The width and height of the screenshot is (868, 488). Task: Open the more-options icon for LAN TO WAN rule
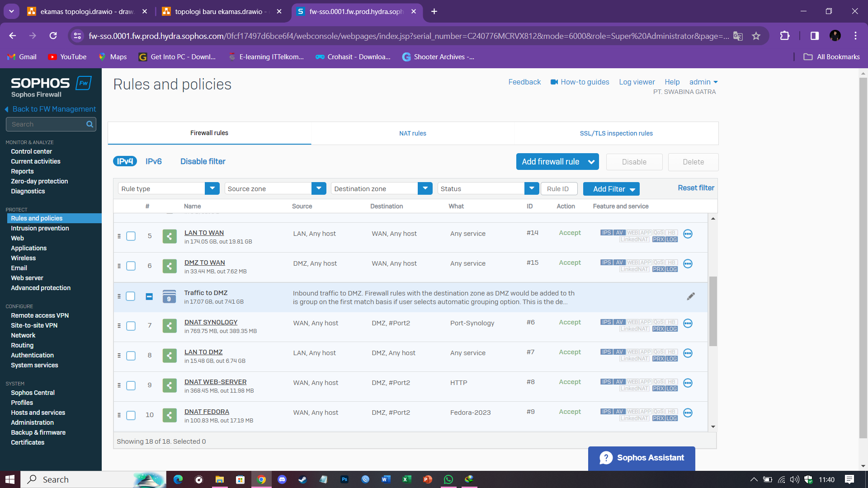[x=688, y=234]
